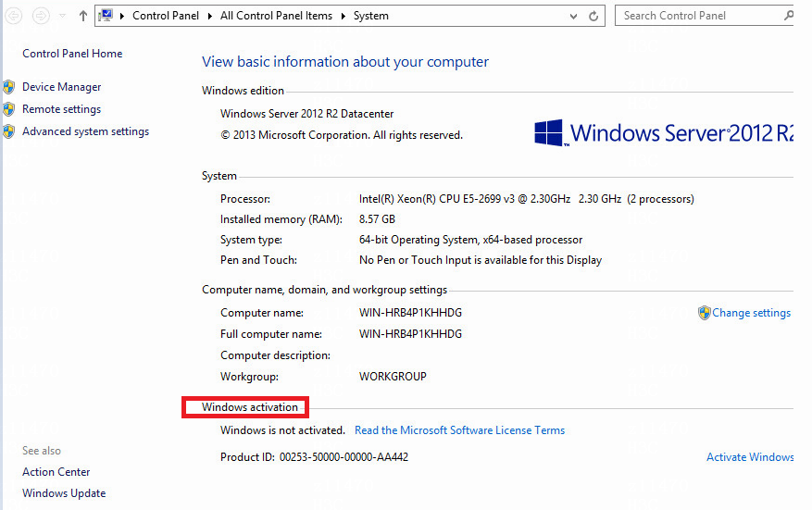Select Product ID 00253-50000-00000-AA442

(315, 457)
